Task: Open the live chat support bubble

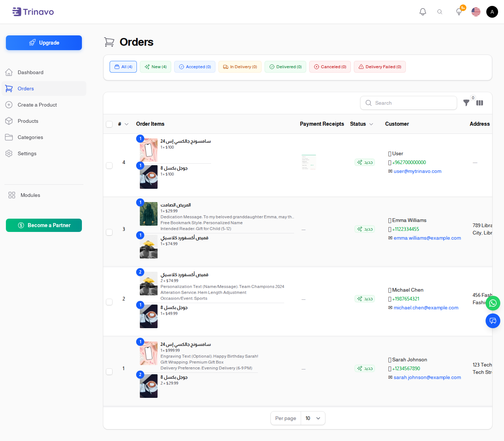Action: [493, 321]
